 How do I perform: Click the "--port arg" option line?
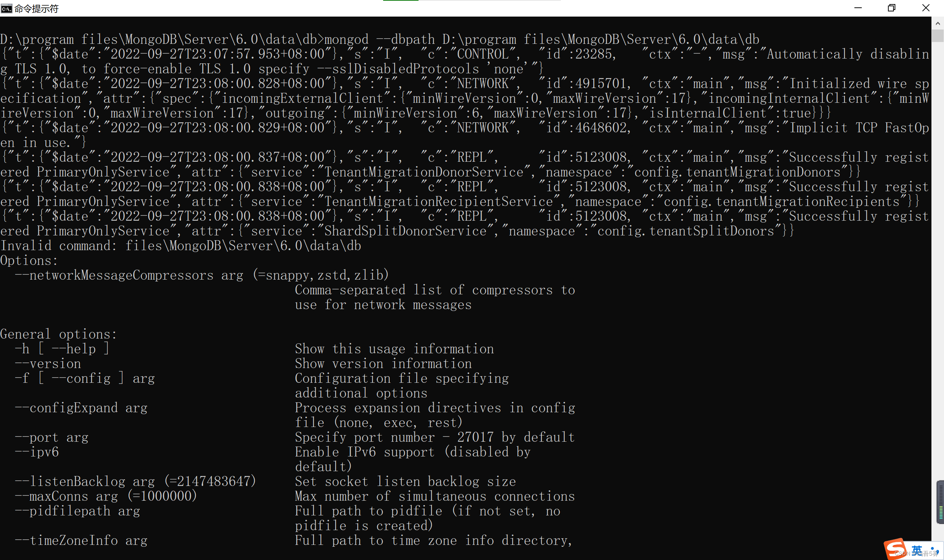point(52,437)
